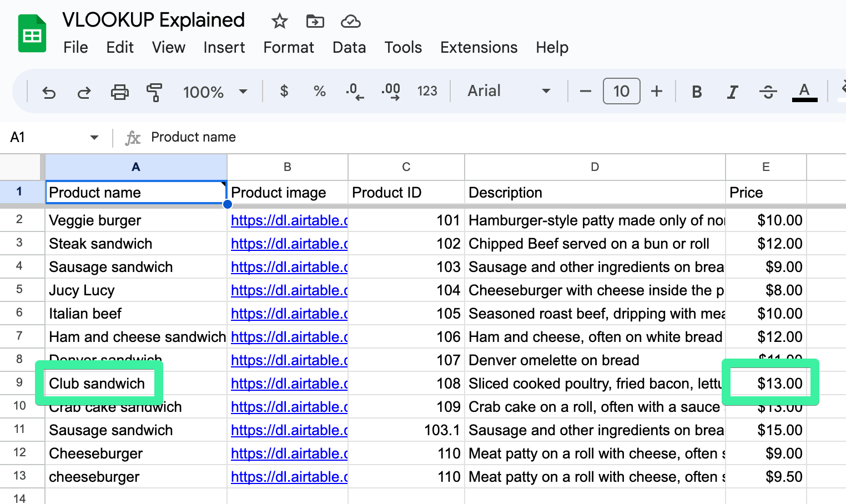Redo the last action
Screen dimensions: 846x504
84,92
